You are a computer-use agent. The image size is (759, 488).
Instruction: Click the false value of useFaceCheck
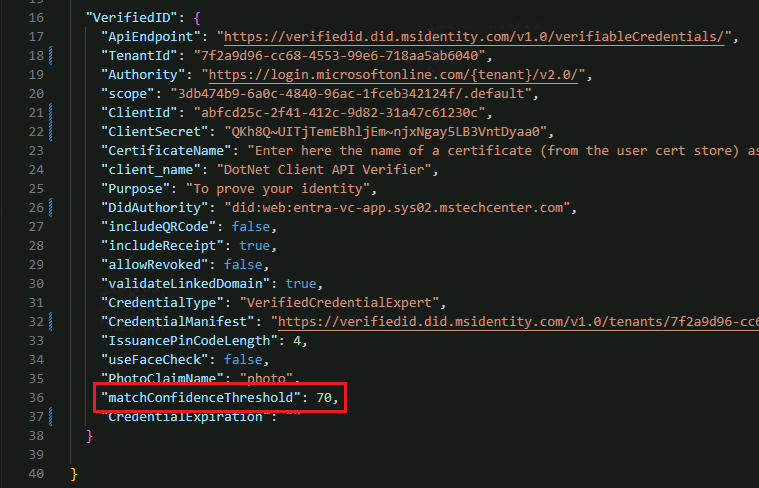pyautogui.click(x=245, y=359)
